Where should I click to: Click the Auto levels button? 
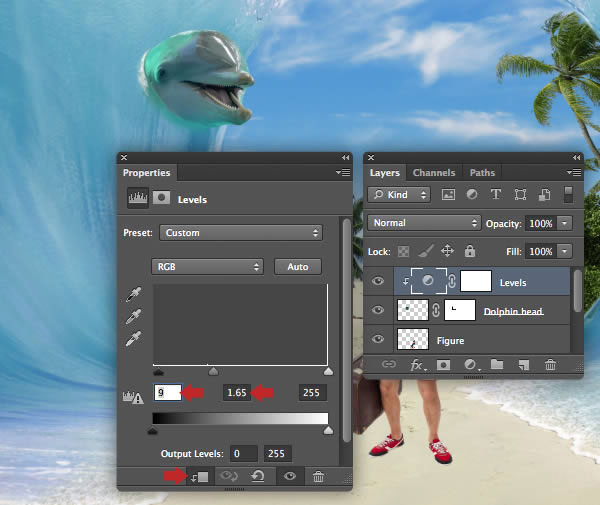298,267
